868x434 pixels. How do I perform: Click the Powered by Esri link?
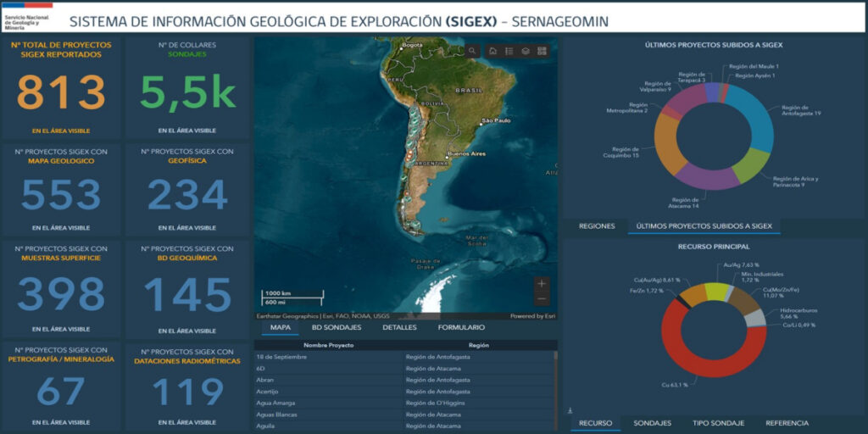pyautogui.click(x=532, y=316)
